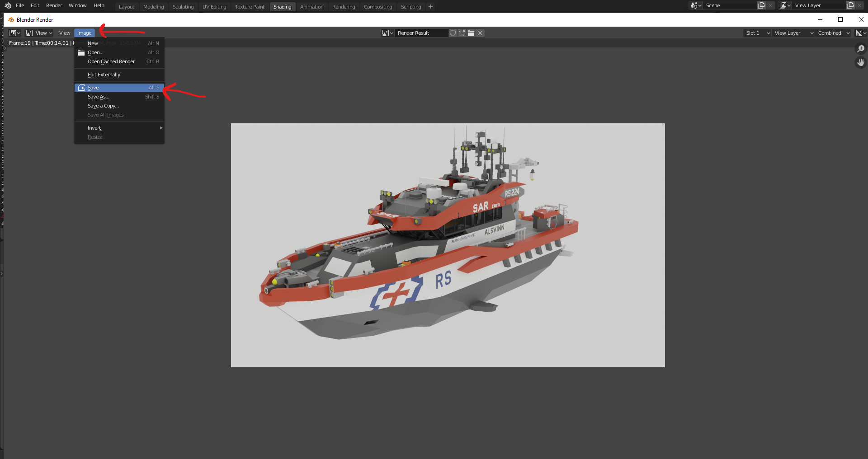Switch to the Sculpting workspace tab
Viewport: 868px width, 459px height.
pyautogui.click(x=183, y=7)
